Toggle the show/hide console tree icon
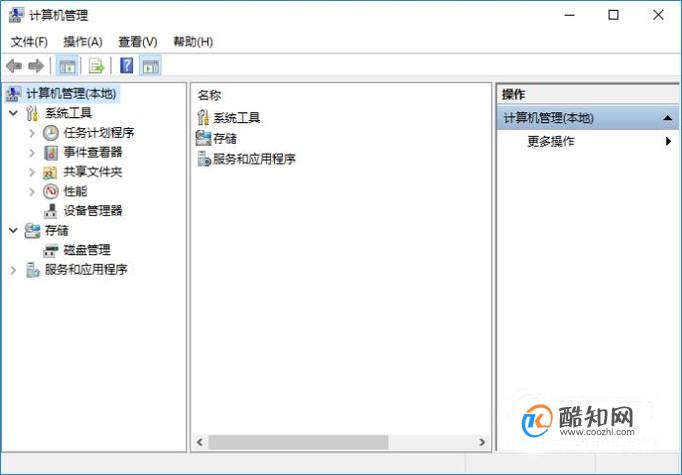 pyautogui.click(x=67, y=66)
